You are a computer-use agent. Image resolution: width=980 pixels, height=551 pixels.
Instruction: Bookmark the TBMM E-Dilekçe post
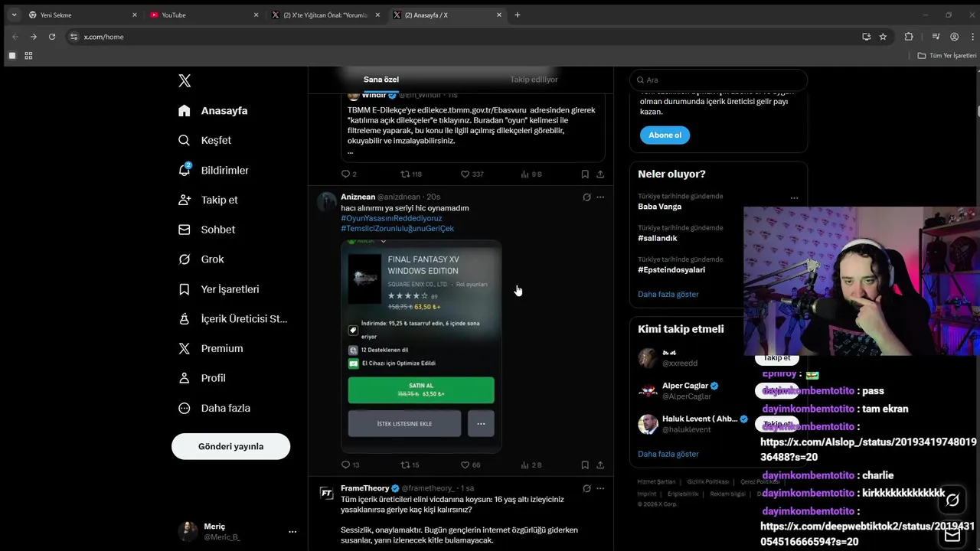point(585,174)
